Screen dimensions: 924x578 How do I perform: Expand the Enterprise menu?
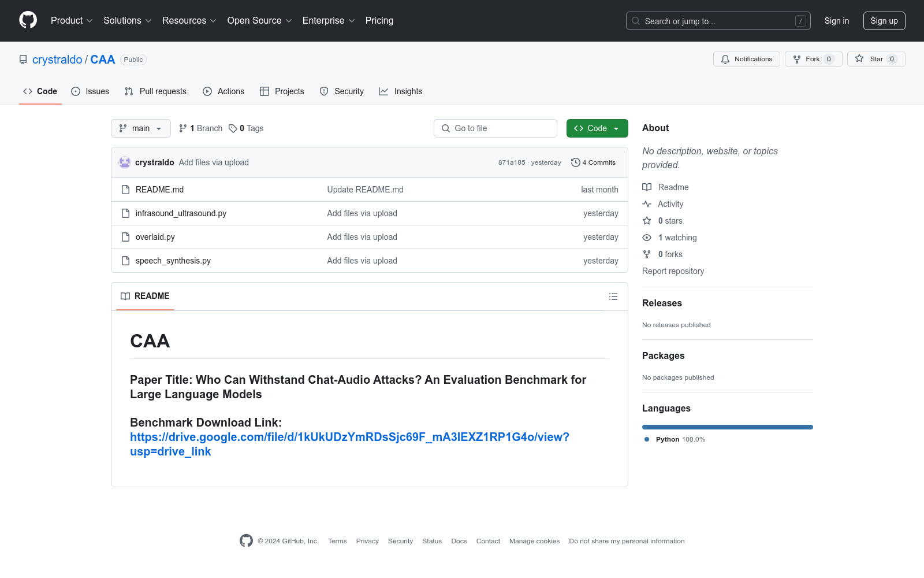[329, 21]
